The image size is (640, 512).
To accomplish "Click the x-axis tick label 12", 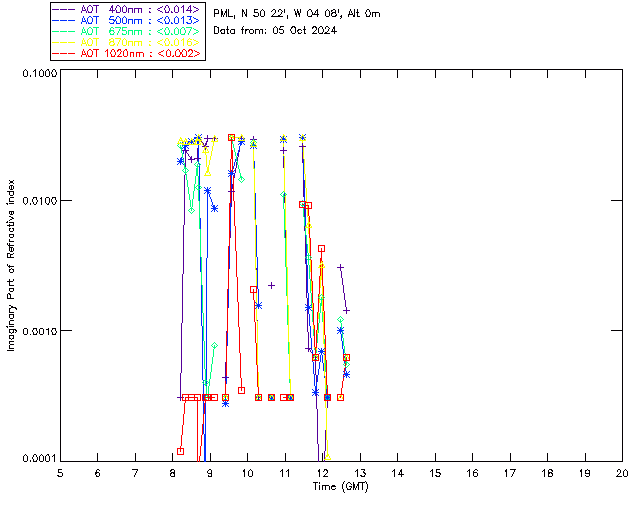I will pos(322,472).
